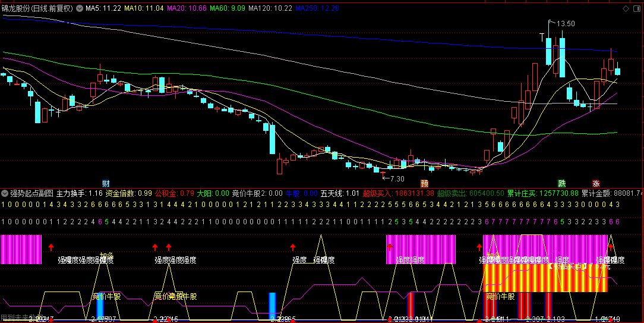
Task: Click the 主力换手: 1.16 value
Action: pyautogui.click(x=79, y=193)
